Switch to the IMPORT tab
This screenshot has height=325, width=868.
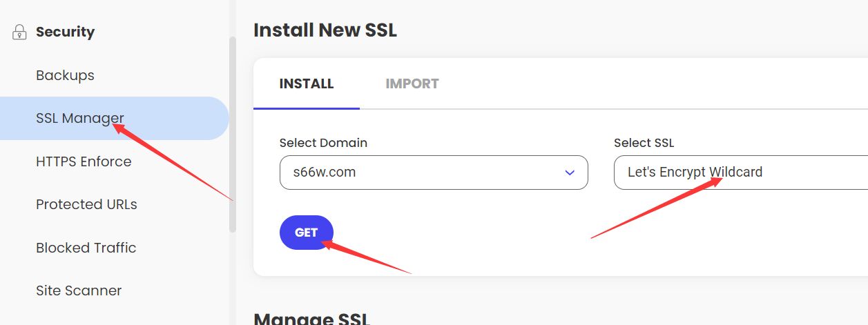[412, 83]
